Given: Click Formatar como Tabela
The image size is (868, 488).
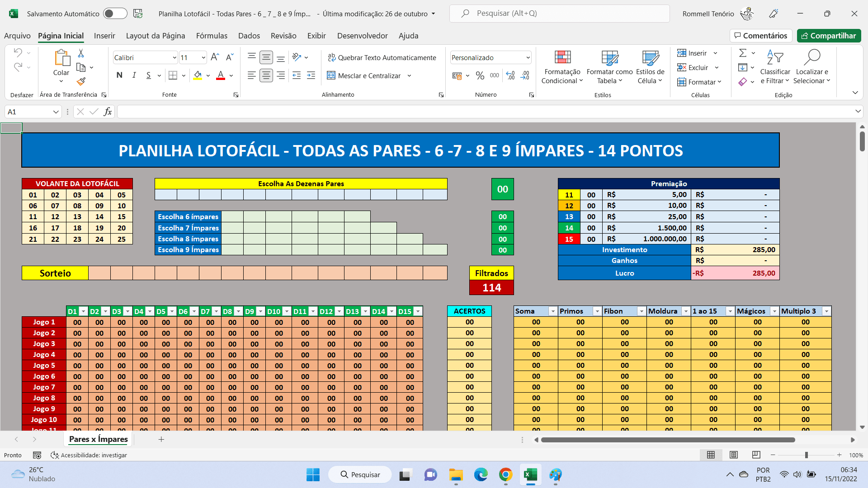Looking at the screenshot, I should click(609, 67).
